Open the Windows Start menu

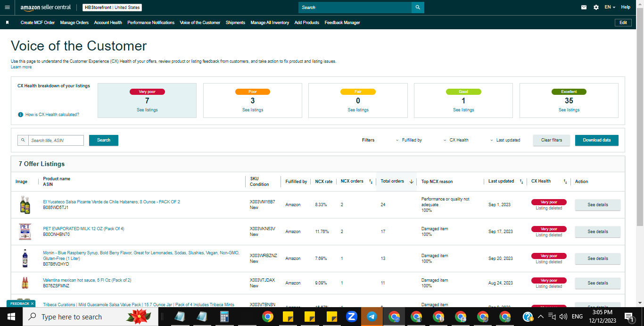11,317
